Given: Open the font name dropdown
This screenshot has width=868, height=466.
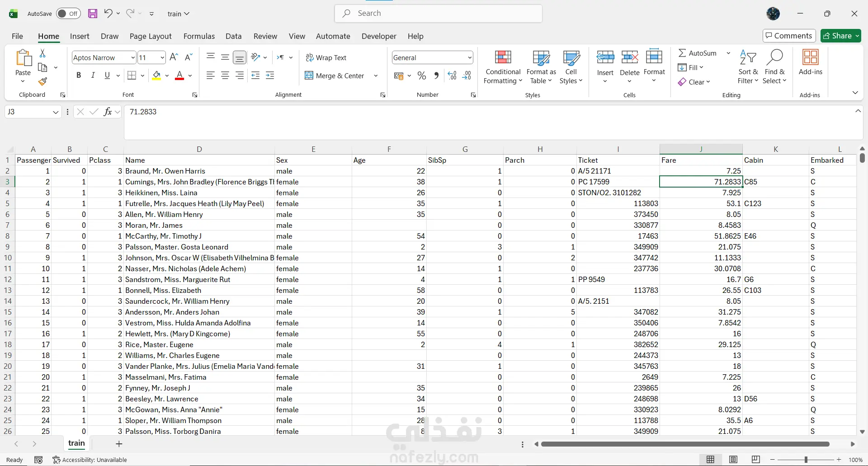Looking at the screenshot, I should click(132, 57).
